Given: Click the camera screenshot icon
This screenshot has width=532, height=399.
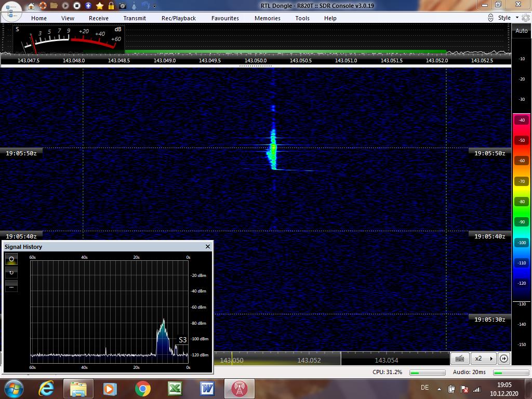Looking at the screenshot, I should pos(123,5).
